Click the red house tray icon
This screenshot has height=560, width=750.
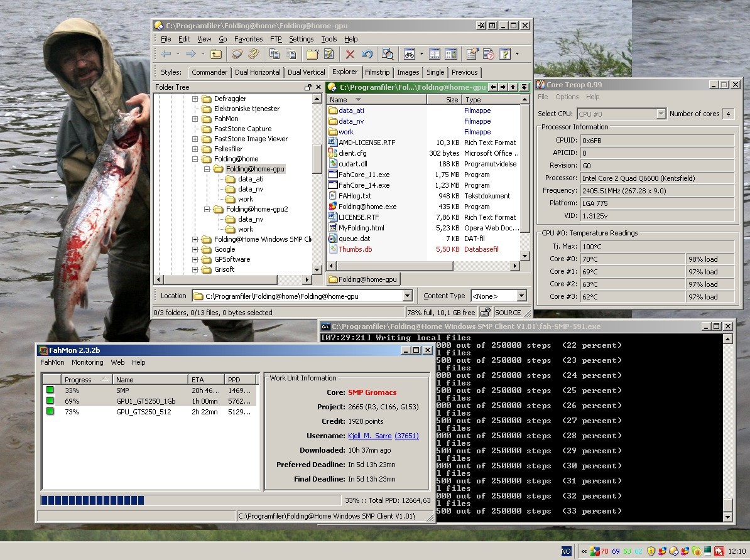[719, 551]
